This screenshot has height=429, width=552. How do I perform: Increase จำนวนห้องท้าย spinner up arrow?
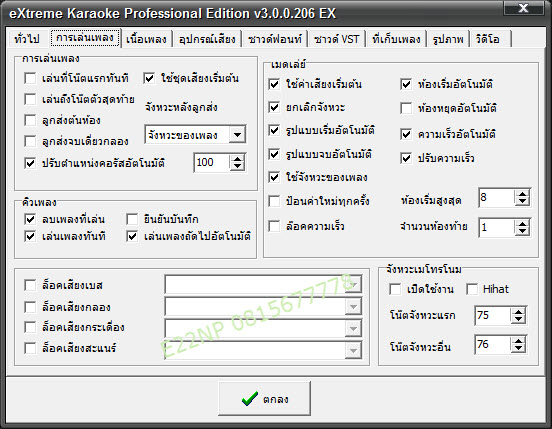pyautogui.click(x=522, y=223)
